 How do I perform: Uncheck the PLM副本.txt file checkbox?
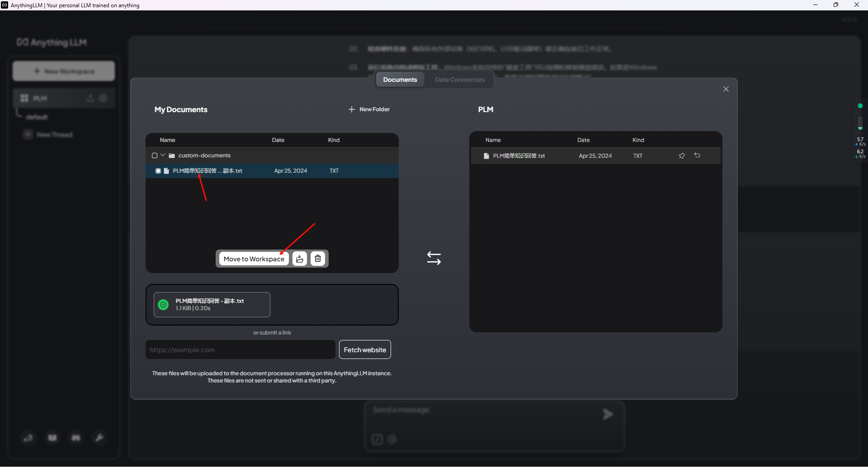click(158, 171)
